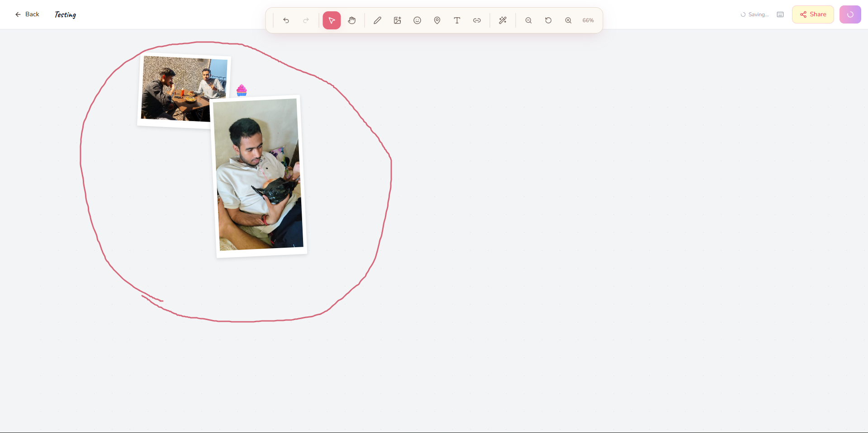868x433 pixels.
Task: Open keyboard shortcuts panel
Action: pos(780,14)
